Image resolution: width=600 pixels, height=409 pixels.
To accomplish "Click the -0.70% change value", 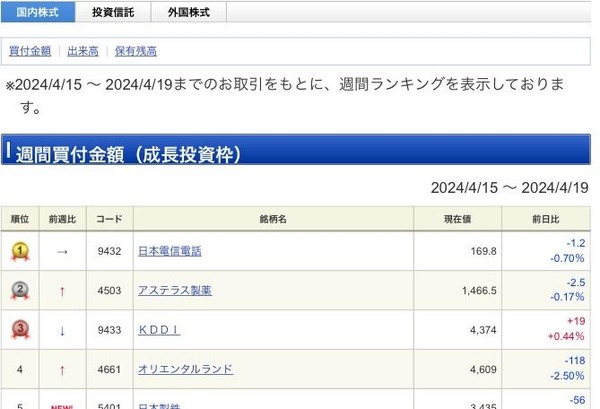I will click(567, 259).
